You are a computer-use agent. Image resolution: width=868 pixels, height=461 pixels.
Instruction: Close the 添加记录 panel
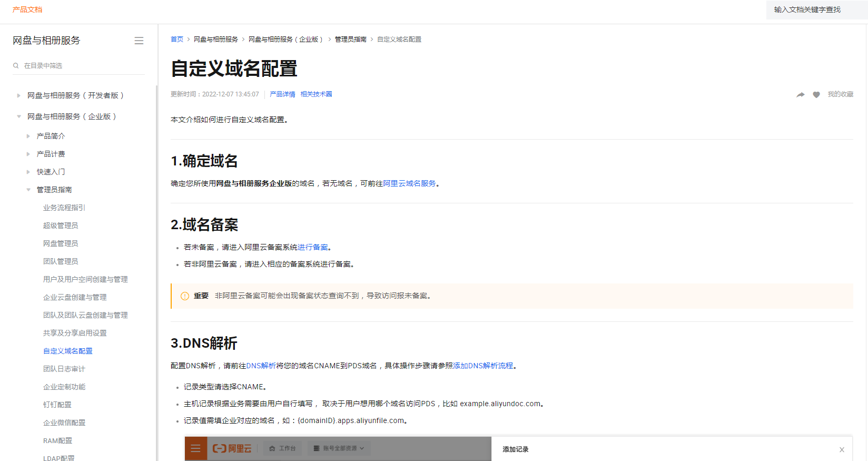(x=842, y=449)
